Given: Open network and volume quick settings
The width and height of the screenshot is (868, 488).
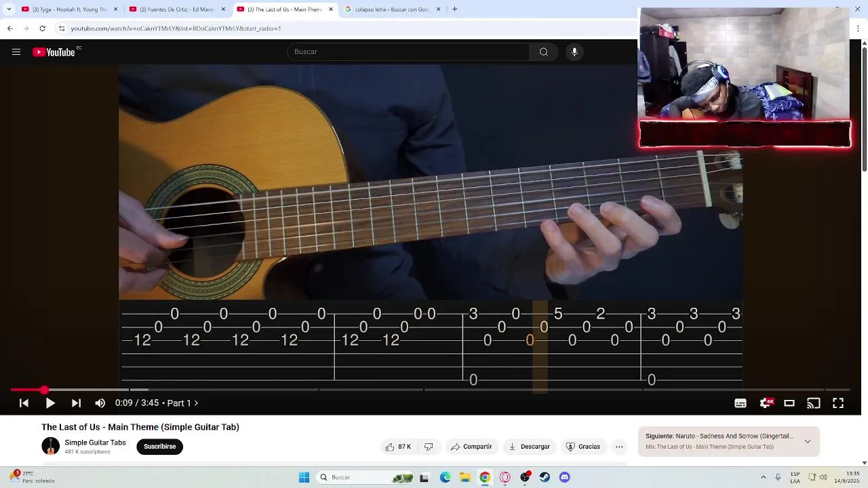Looking at the screenshot, I should [x=818, y=477].
